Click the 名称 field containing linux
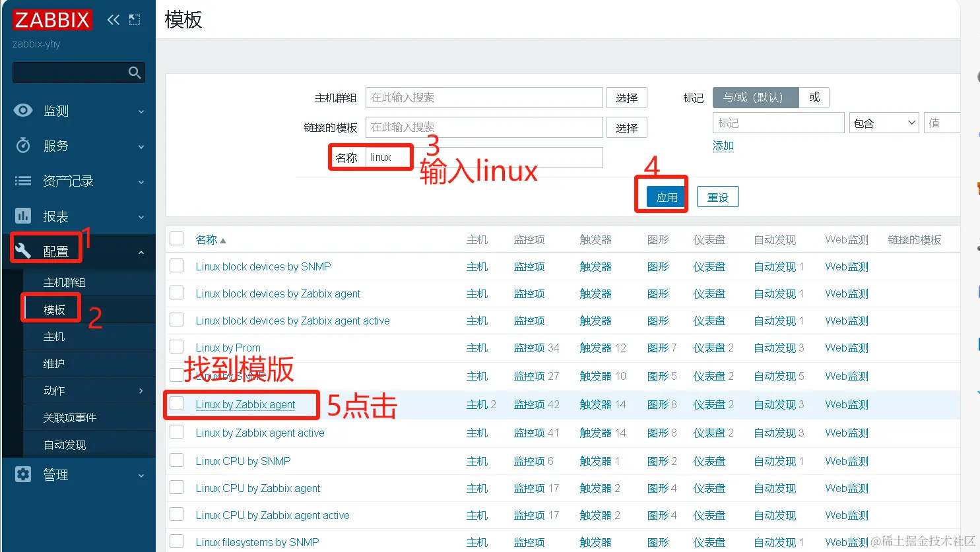980x552 pixels. (x=484, y=157)
